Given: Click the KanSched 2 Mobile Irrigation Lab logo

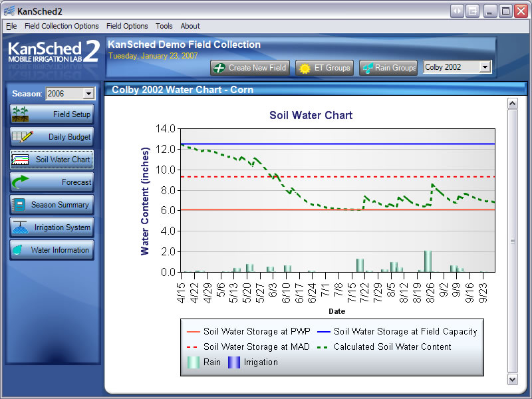Looking at the screenshot, I should pos(54,52).
